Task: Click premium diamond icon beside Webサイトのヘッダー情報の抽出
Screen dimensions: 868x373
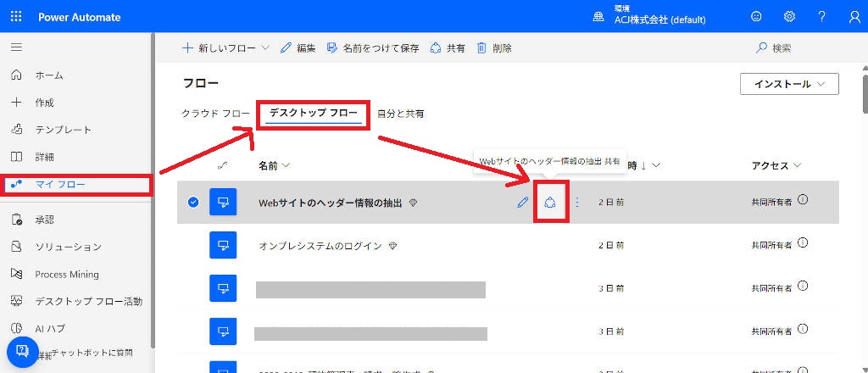Action: click(x=413, y=203)
